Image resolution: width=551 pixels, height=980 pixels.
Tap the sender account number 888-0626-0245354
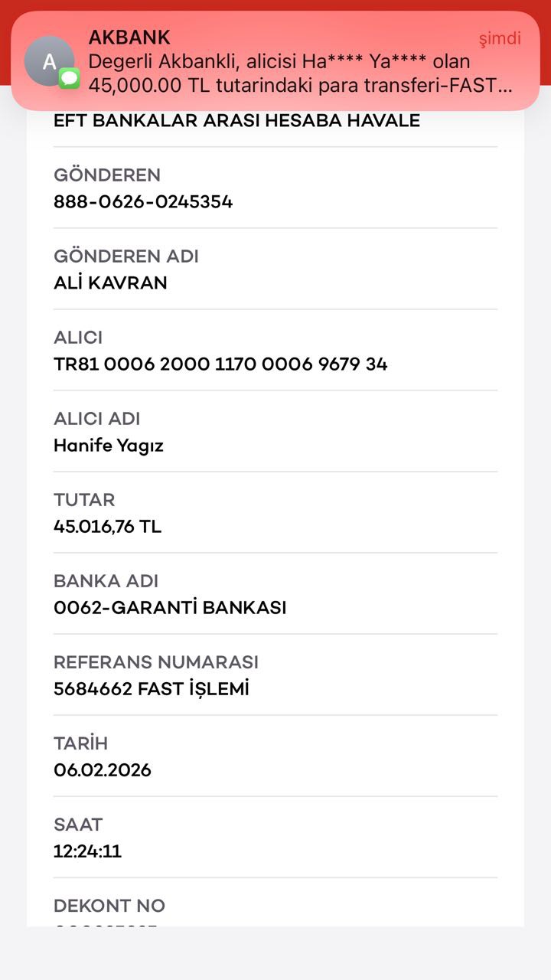pyautogui.click(x=143, y=202)
